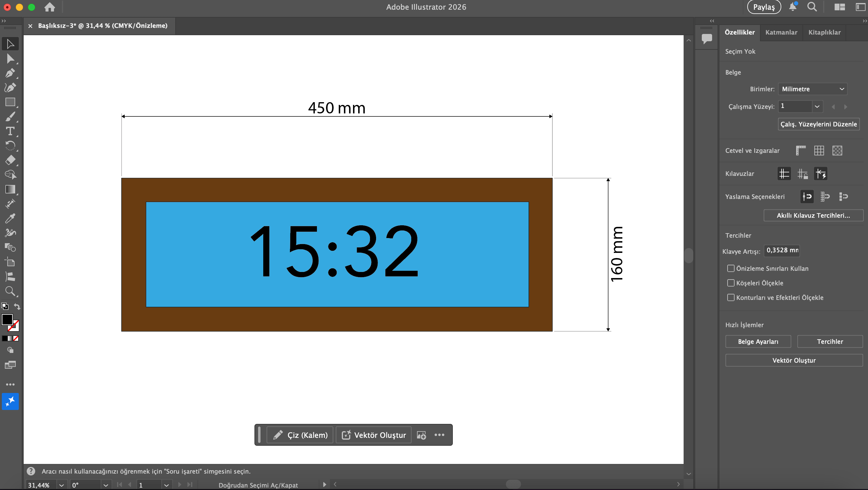The width and height of the screenshot is (868, 490).
Task: Check the Köşeleri Ölçekle option
Action: pos(731,283)
